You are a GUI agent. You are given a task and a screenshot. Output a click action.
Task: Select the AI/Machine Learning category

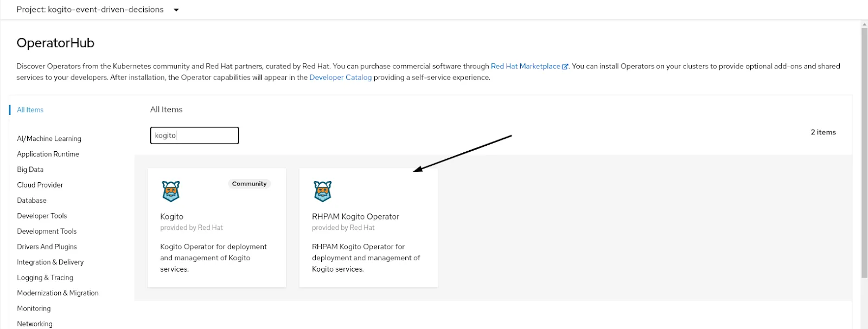pos(49,139)
